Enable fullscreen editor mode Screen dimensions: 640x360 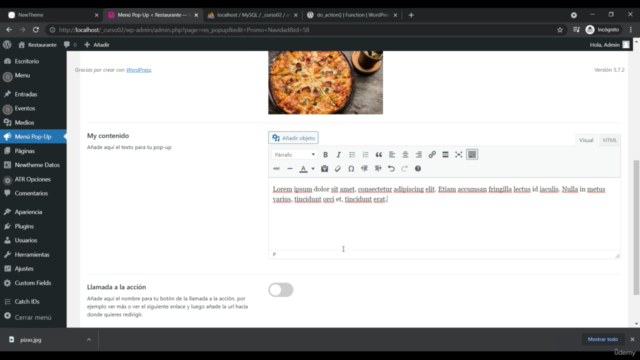tap(459, 155)
